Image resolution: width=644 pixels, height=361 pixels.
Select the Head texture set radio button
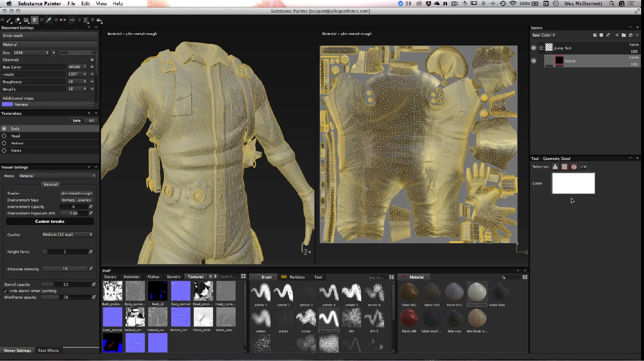(x=4, y=136)
